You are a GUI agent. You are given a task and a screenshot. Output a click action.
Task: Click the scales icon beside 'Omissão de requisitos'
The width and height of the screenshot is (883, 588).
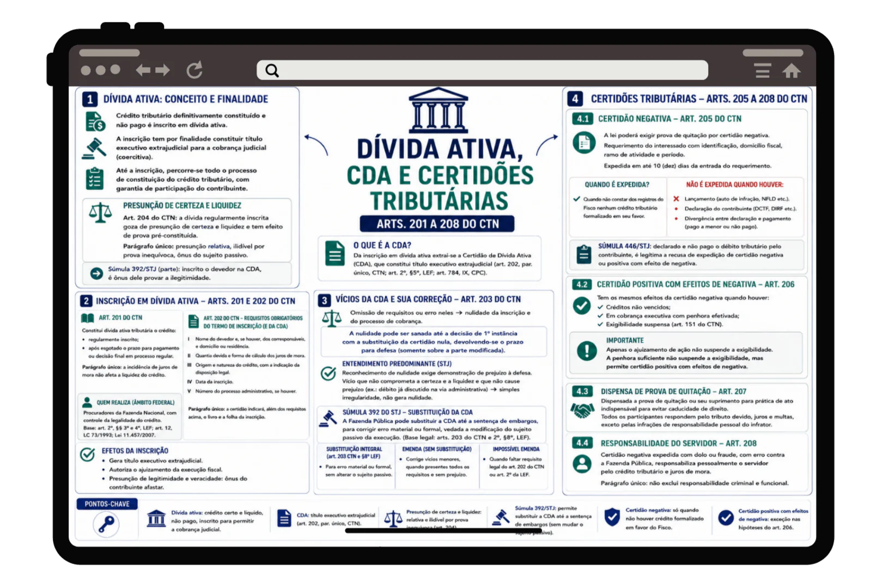pyautogui.click(x=332, y=318)
